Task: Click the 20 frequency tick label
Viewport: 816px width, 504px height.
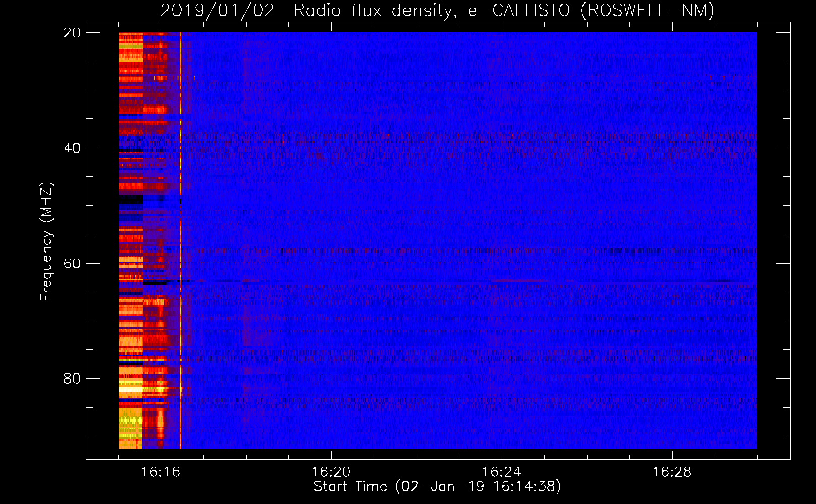Action: point(72,33)
